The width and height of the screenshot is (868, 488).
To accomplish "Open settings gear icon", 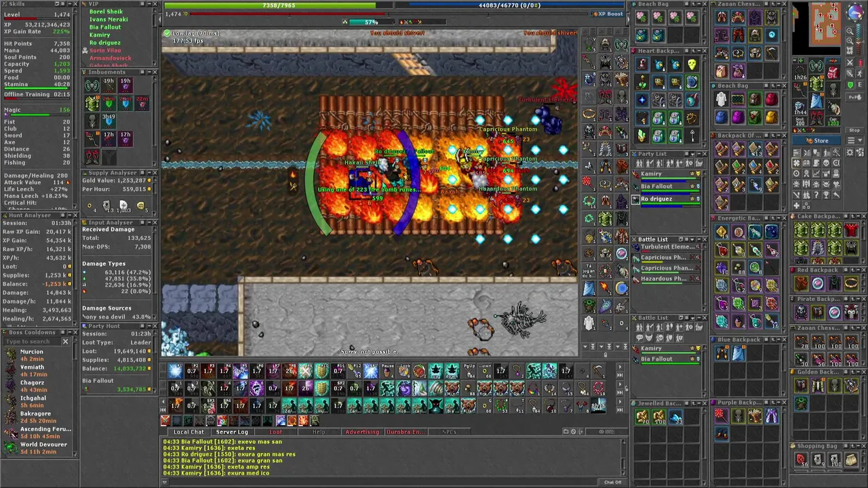I will 850,152.
